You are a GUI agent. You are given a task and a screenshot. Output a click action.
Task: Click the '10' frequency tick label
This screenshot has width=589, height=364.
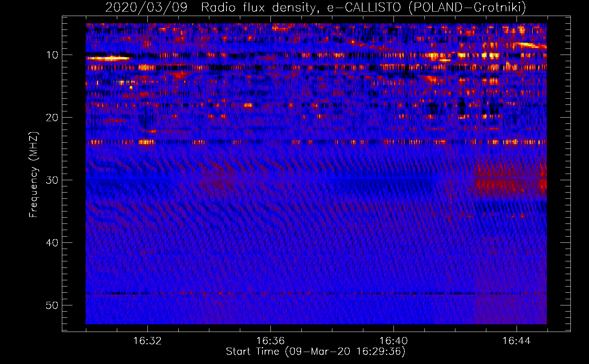[53, 55]
